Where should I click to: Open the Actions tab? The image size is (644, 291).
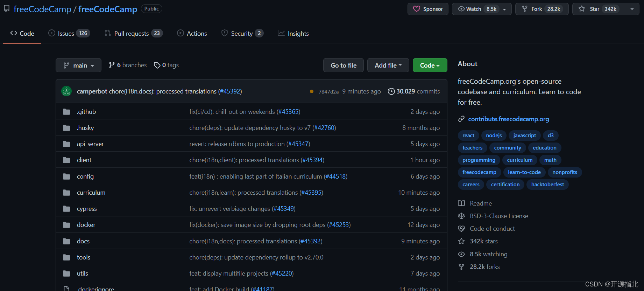coord(192,33)
